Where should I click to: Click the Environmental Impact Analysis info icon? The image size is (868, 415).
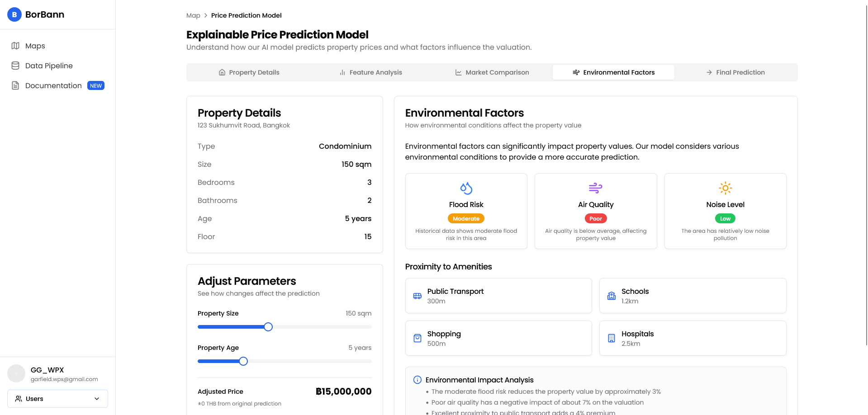click(x=417, y=380)
